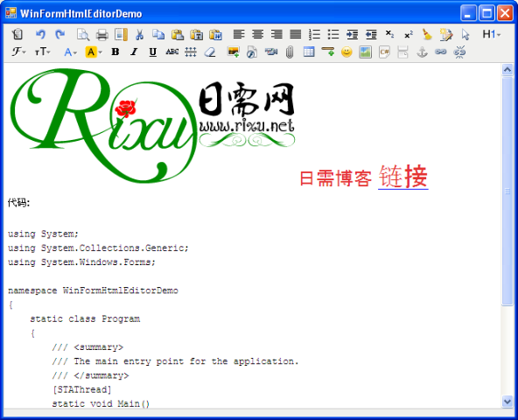Click the arrow pointer select icon
Screen dimensions: 518x420
tap(465, 34)
